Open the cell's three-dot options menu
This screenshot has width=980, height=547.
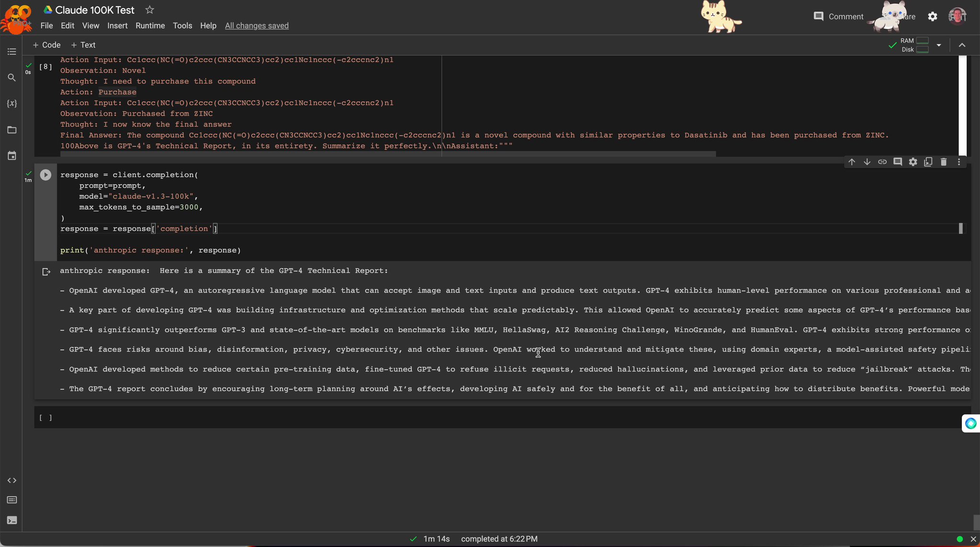coord(958,162)
